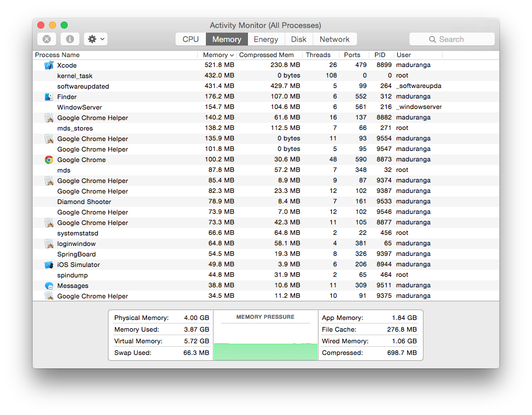Select the Diamond Shooter process

pyautogui.click(x=266, y=202)
